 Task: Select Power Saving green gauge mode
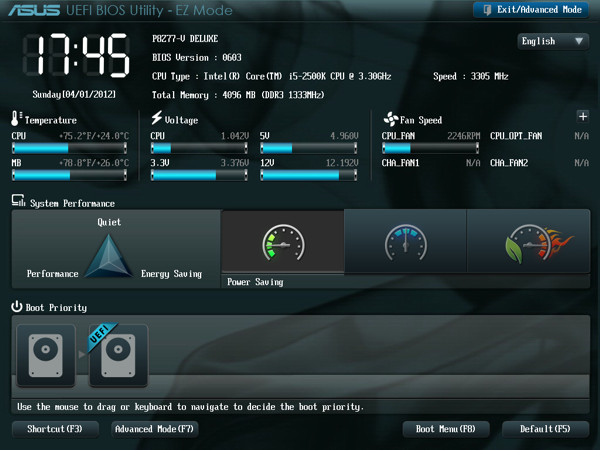[283, 242]
